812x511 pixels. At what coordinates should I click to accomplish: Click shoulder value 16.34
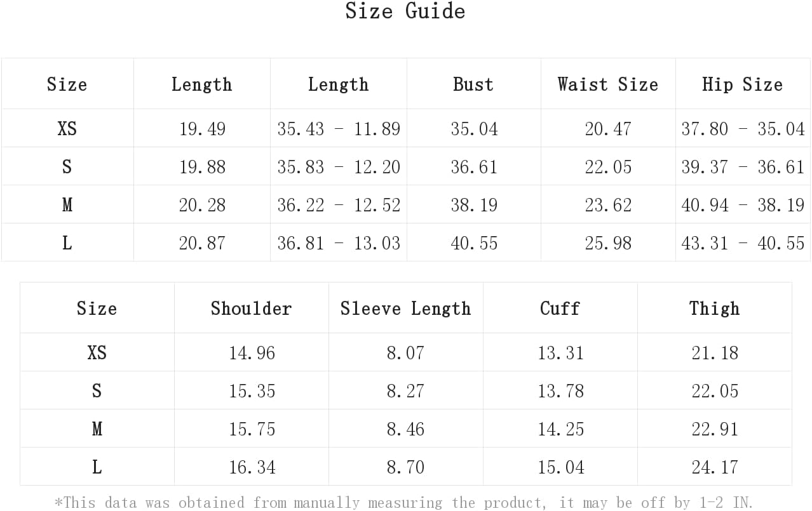tap(252, 467)
